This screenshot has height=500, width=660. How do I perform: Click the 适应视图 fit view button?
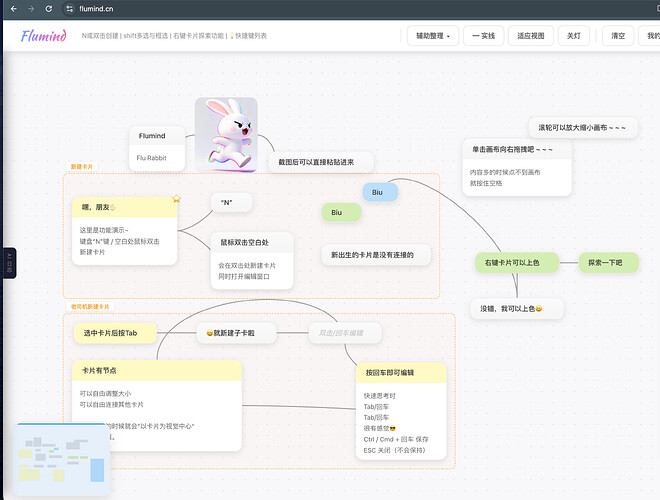point(530,36)
